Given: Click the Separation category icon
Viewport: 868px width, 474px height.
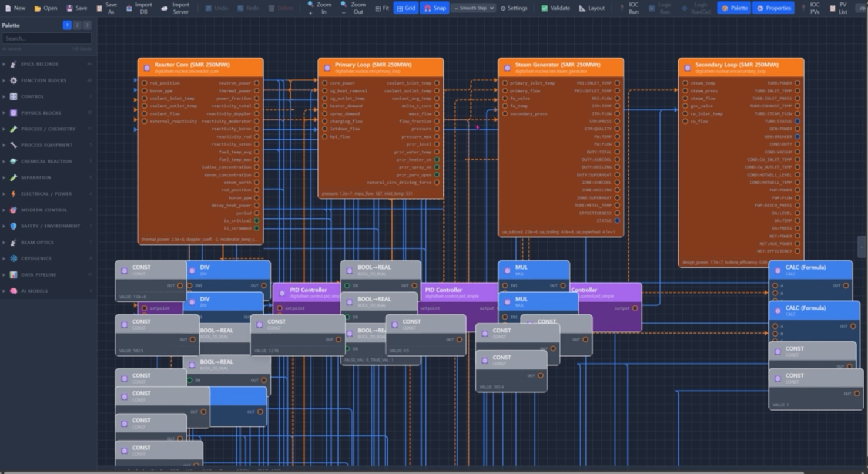Looking at the screenshot, I should tap(14, 177).
